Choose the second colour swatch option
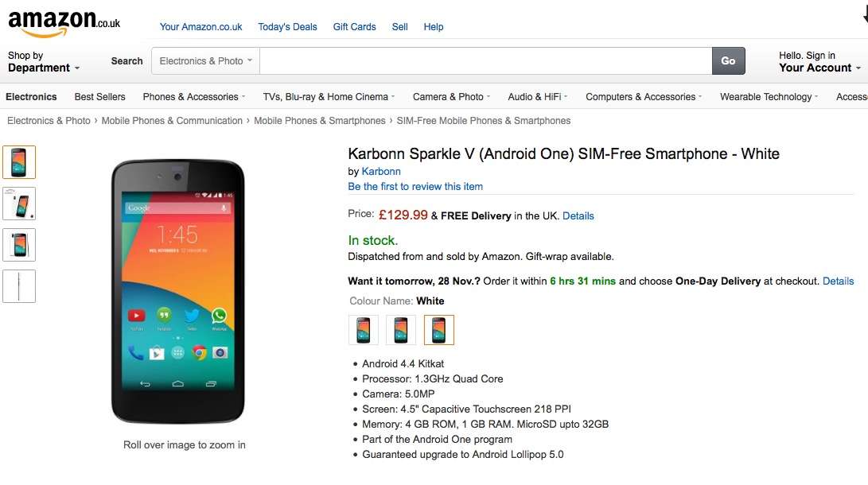The height and width of the screenshot is (485, 868). click(x=401, y=330)
